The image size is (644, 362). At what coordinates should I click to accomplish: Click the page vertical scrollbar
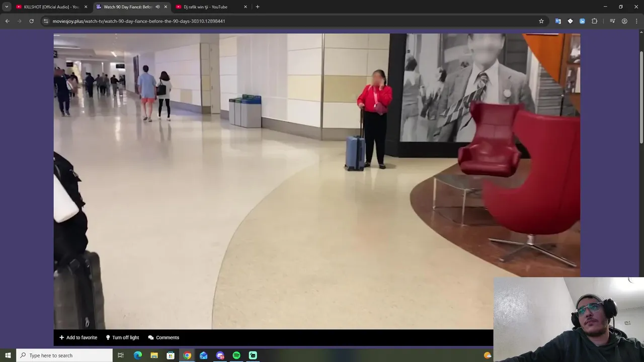coord(641,97)
